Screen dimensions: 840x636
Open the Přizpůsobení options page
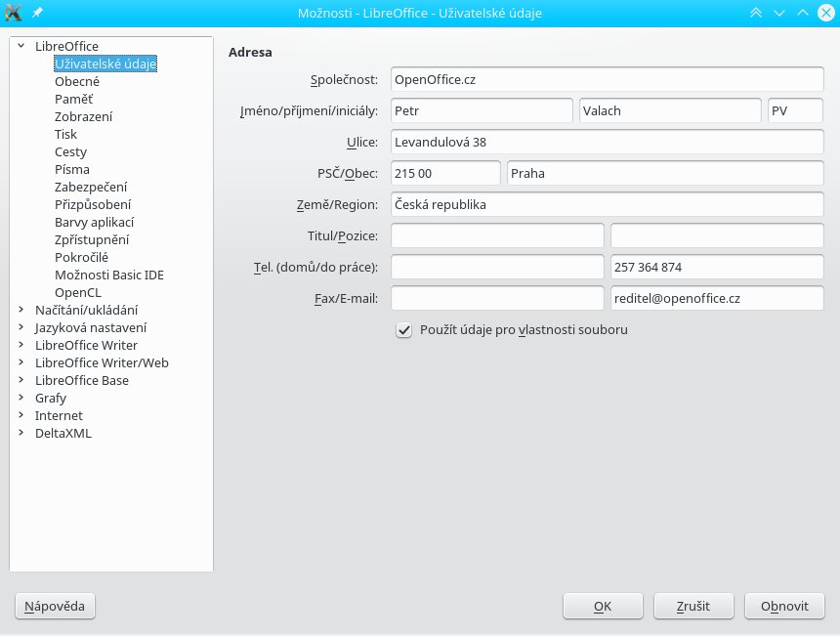tap(93, 205)
